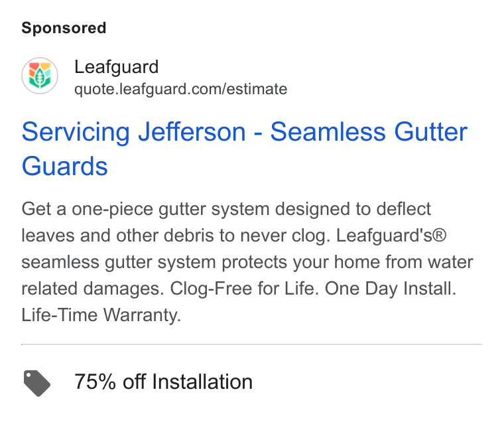Open the Servicing Jefferson headline link
This screenshot has height=422, width=504.
(x=244, y=149)
